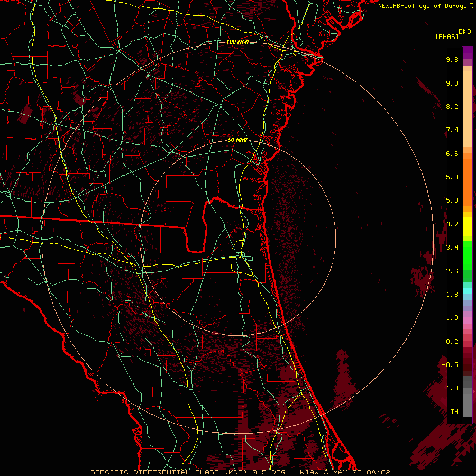Click the [PHAS] legend heading

click(x=447, y=36)
